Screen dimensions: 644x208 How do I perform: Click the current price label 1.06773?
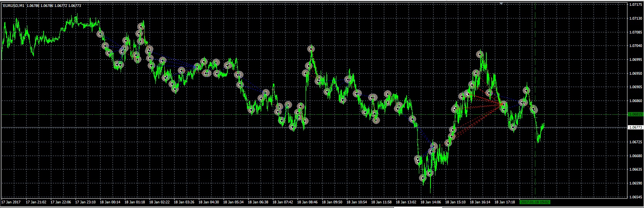coord(635,127)
